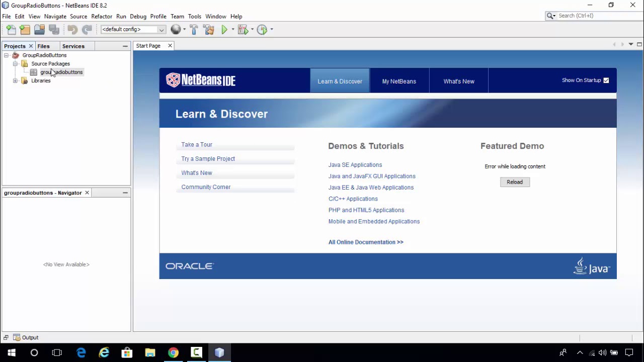
Task: Click the Debug Project icon
Action: (x=243, y=30)
